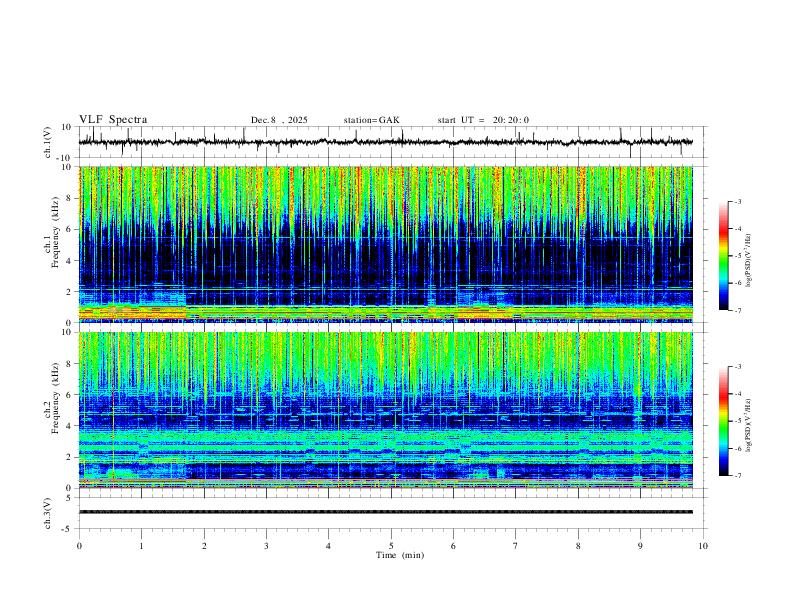
Task: Click the ch.3 voltage trace band
Action: coord(386,512)
